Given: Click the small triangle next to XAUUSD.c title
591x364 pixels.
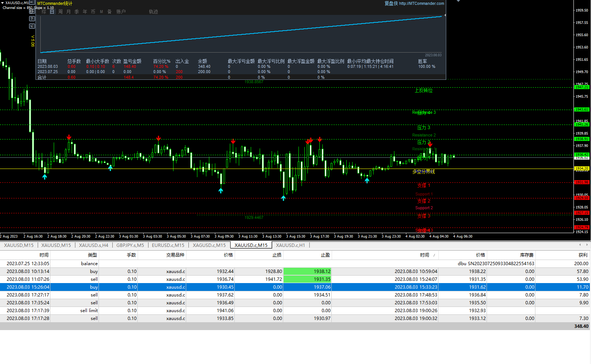Looking at the screenshot, I should [x=2, y=3].
